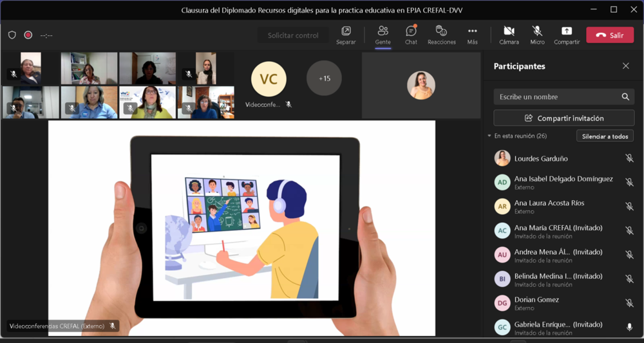
Task: Collapse the 'En esta reunión (26)' section
Action: (x=489, y=136)
